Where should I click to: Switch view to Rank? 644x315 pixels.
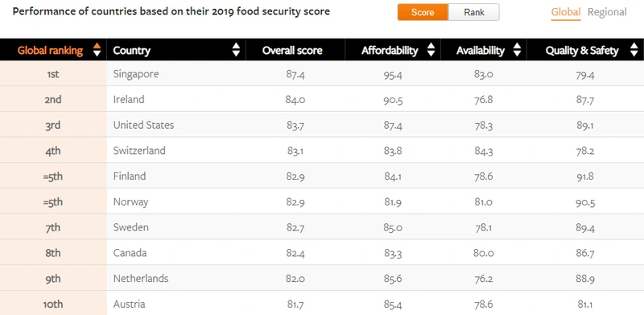click(474, 12)
